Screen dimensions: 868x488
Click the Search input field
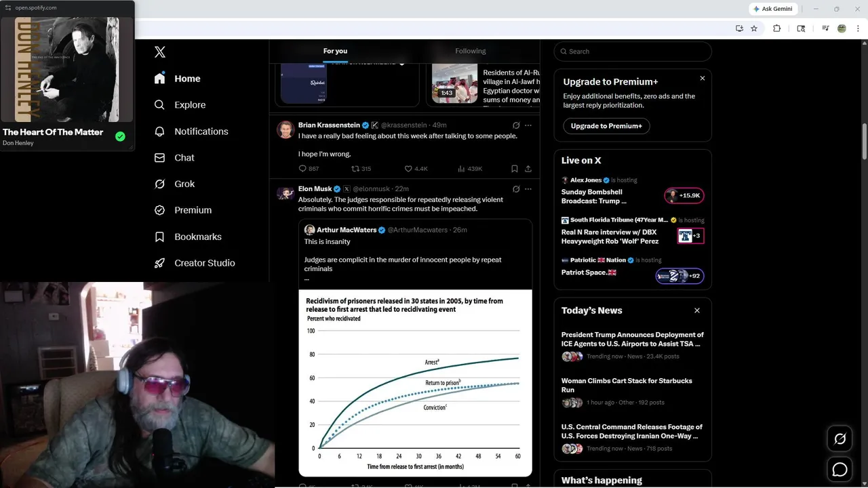click(633, 52)
